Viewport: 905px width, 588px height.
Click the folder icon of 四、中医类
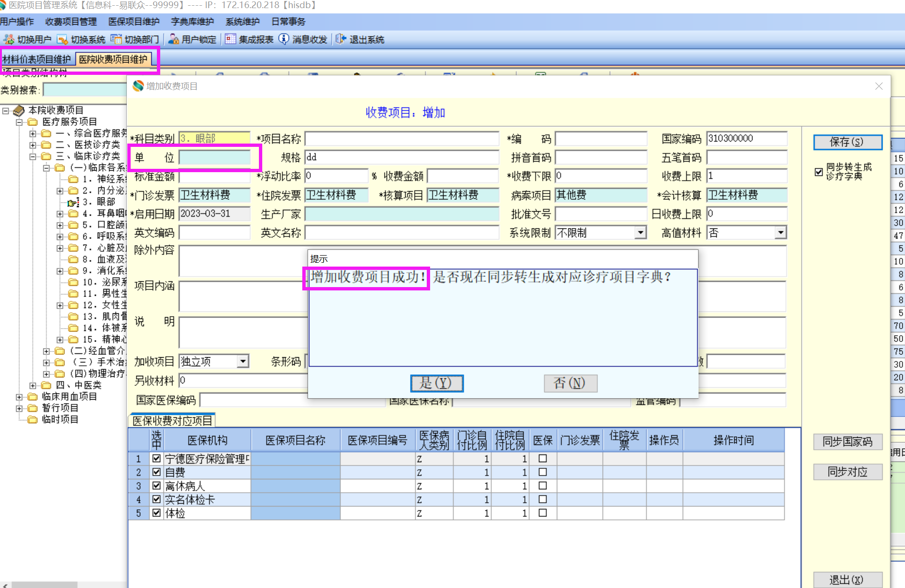[46, 385]
